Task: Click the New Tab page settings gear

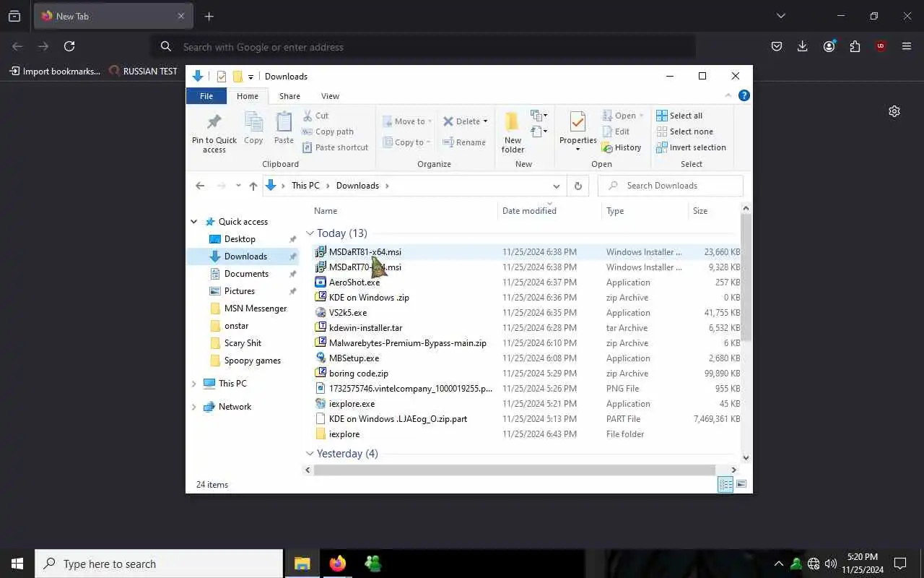Action: 894,111
